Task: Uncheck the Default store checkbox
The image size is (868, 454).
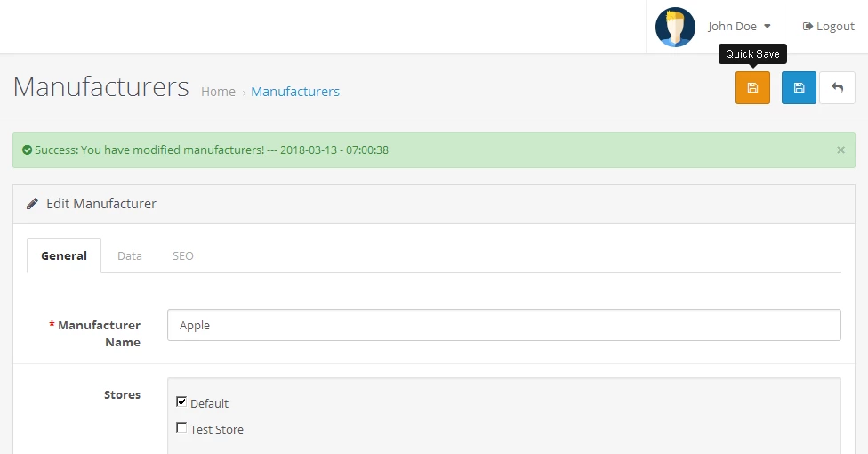Action: [x=181, y=401]
